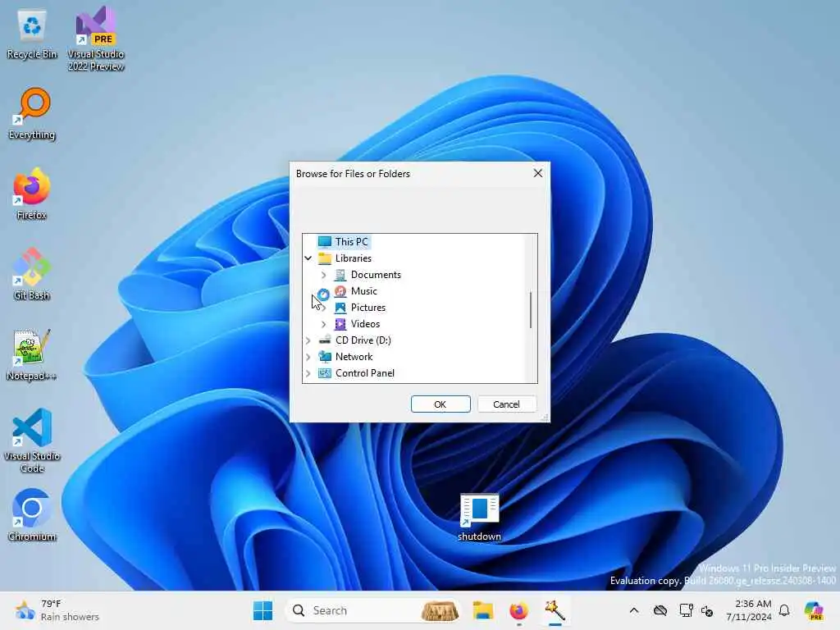Screen dimensions: 840x630
Task: Click the Firefox taskbar icon
Action: click(518, 610)
